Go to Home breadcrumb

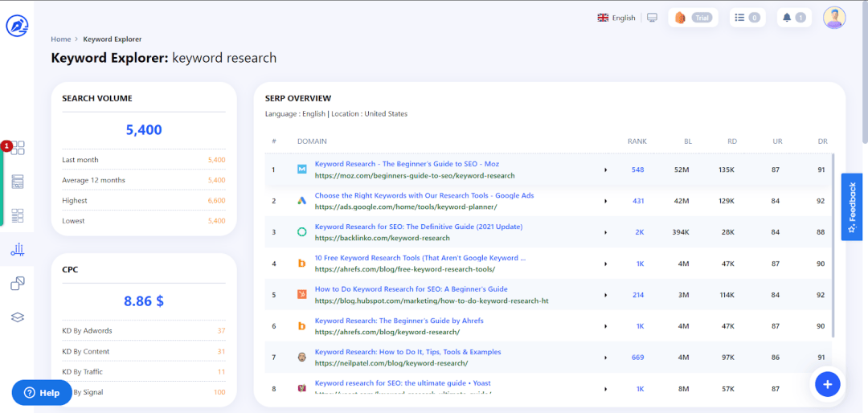61,39
